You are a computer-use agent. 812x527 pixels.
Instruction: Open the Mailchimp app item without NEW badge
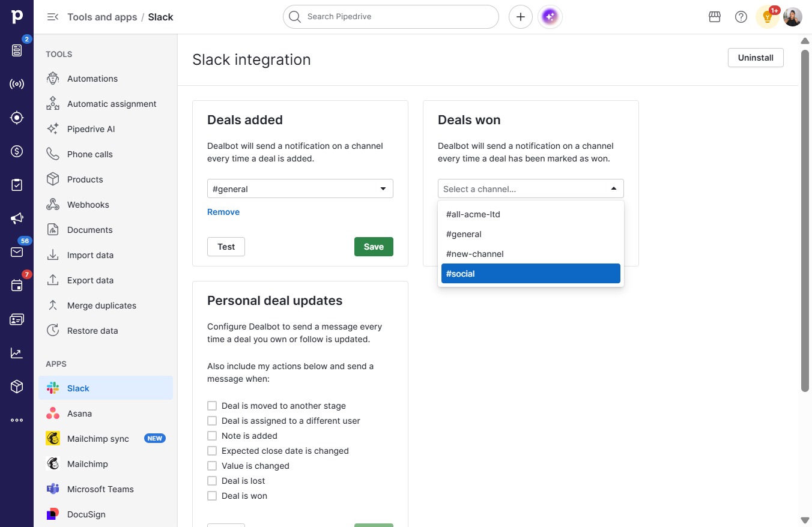[106, 464]
